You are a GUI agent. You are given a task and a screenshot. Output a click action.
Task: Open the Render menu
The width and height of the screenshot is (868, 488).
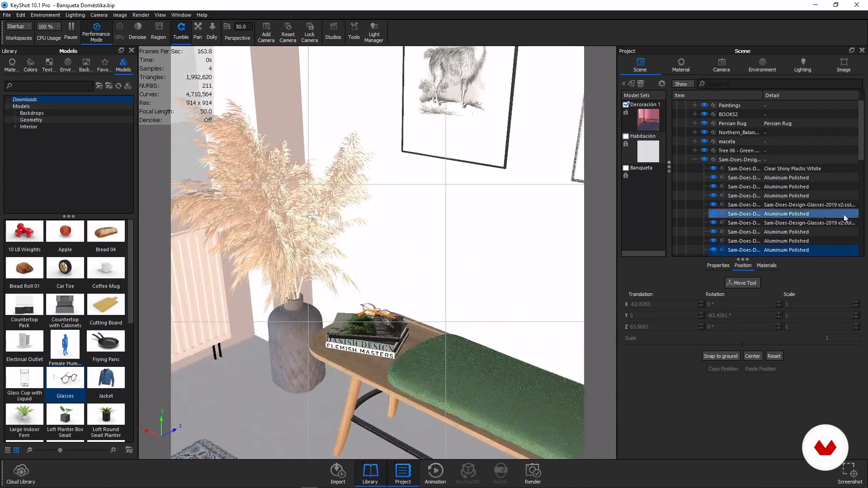[141, 15]
